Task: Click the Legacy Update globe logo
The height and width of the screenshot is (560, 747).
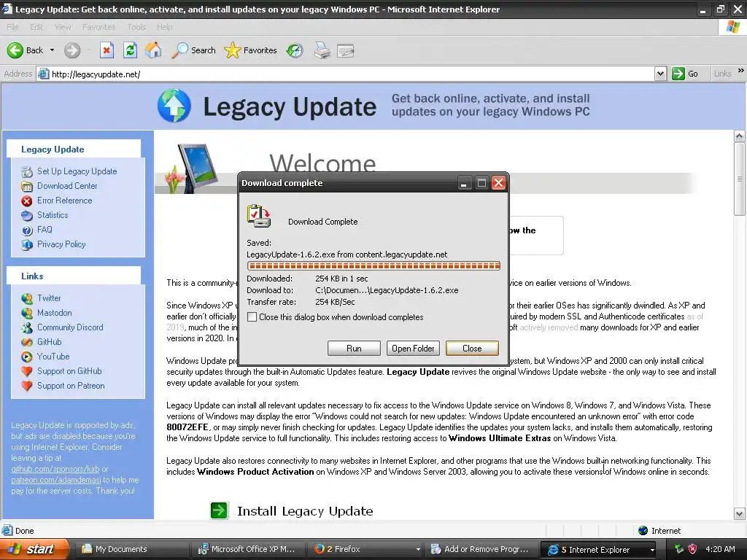Action: click(174, 106)
